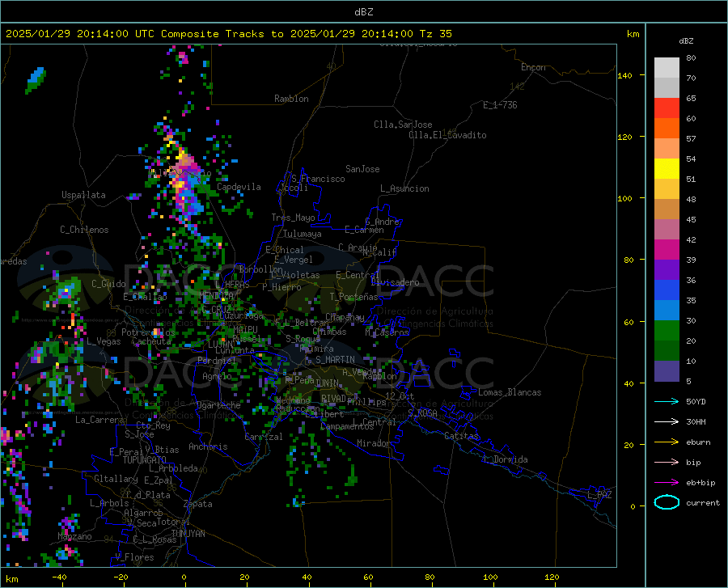This screenshot has height=588, width=728.
Task: Click the white 30HM arrow legend icon
Action: [x=667, y=422]
